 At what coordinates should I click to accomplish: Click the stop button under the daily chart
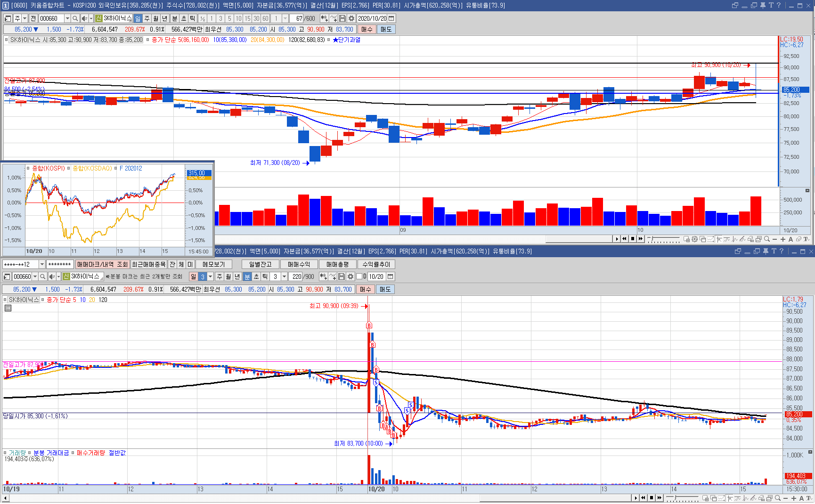click(x=633, y=239)
